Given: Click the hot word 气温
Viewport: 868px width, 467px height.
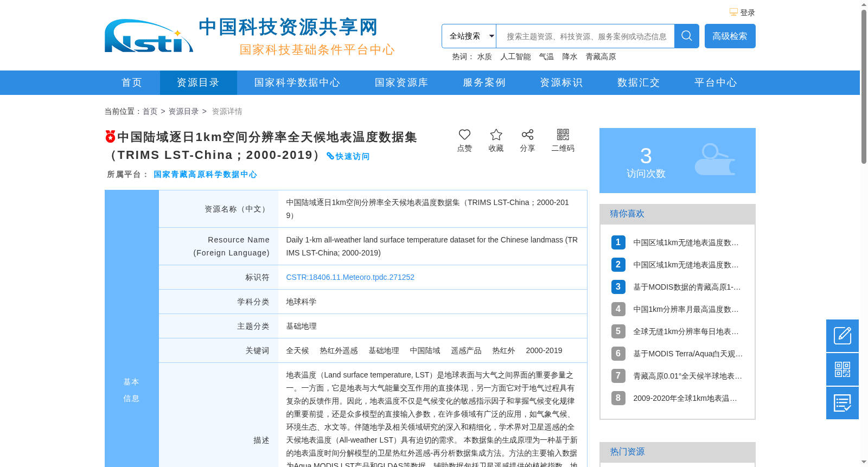Looking at the screenshot, I should (546, 56).
